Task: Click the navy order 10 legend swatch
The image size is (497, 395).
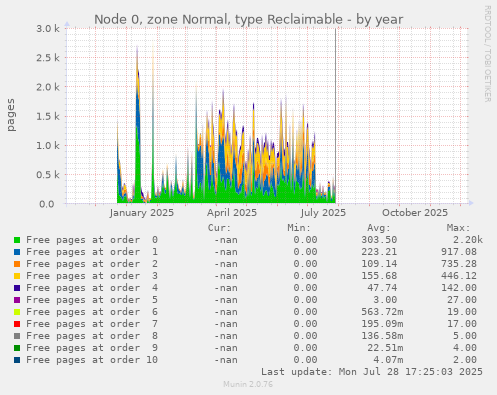Action: pos(17,360)
